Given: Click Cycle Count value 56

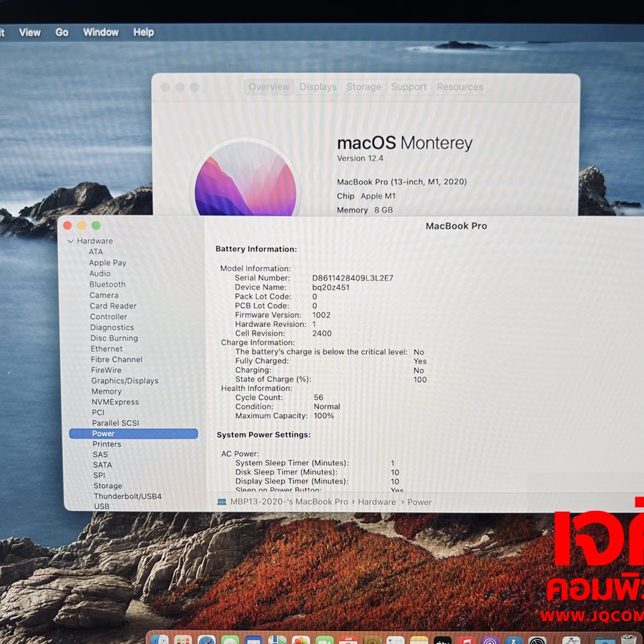Looking at the screenshot, I should point(318,398).
